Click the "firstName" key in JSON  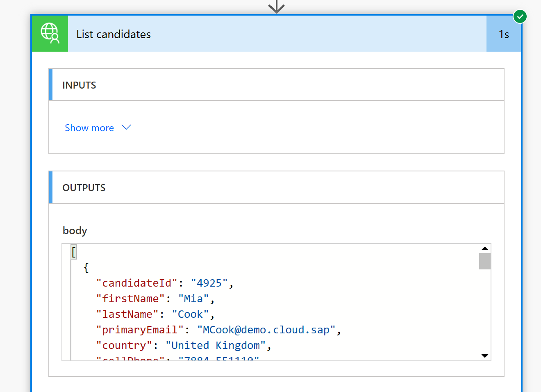pos(130,299)
